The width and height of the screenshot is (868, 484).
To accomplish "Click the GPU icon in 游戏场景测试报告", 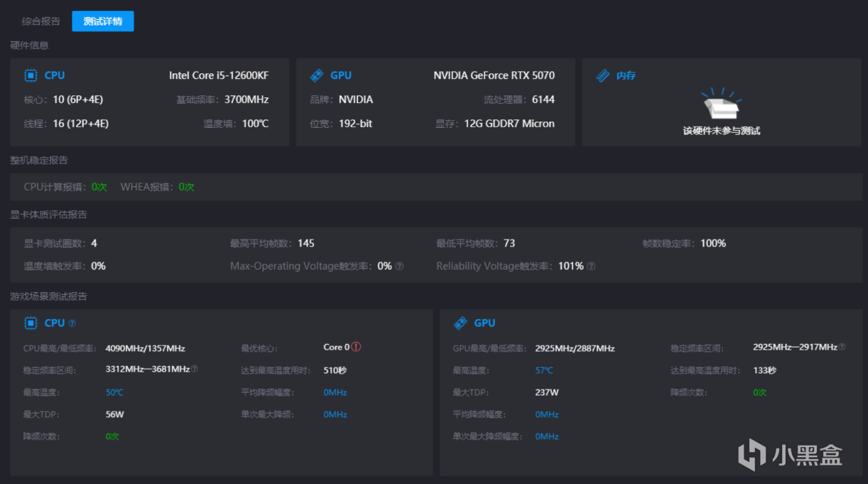I will [460, 323].
